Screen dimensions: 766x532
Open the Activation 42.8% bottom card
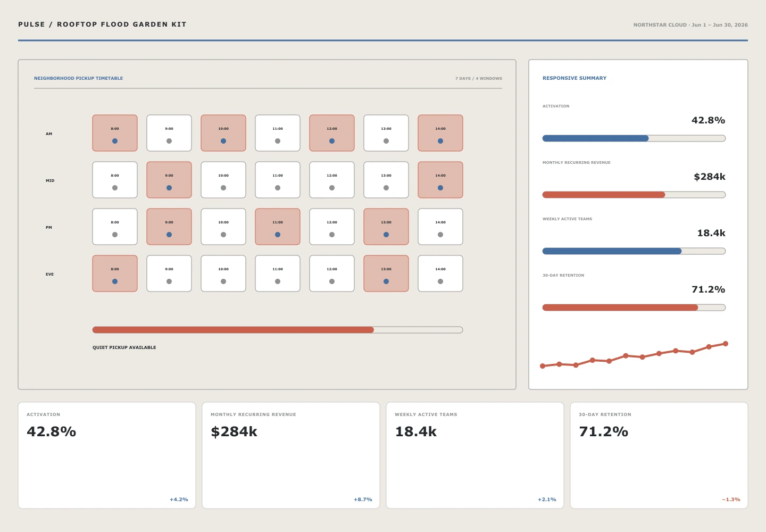(x=107, y=455)
